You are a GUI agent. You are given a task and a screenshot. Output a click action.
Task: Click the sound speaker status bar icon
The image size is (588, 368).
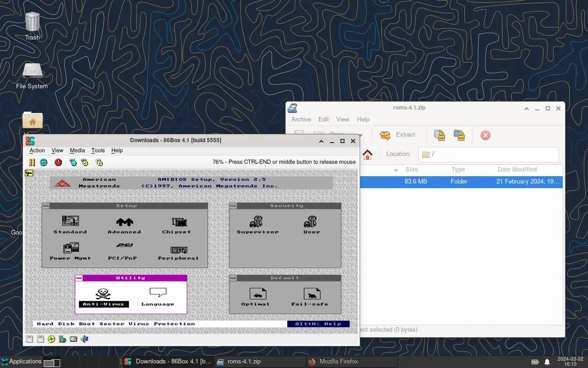click(85, 339)
